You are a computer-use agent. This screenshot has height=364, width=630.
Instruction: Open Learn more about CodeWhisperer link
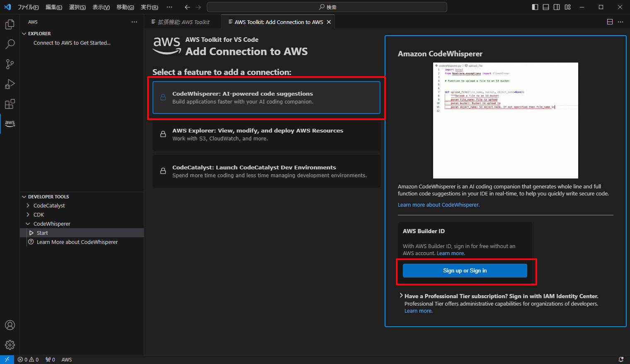click(439, 205)
